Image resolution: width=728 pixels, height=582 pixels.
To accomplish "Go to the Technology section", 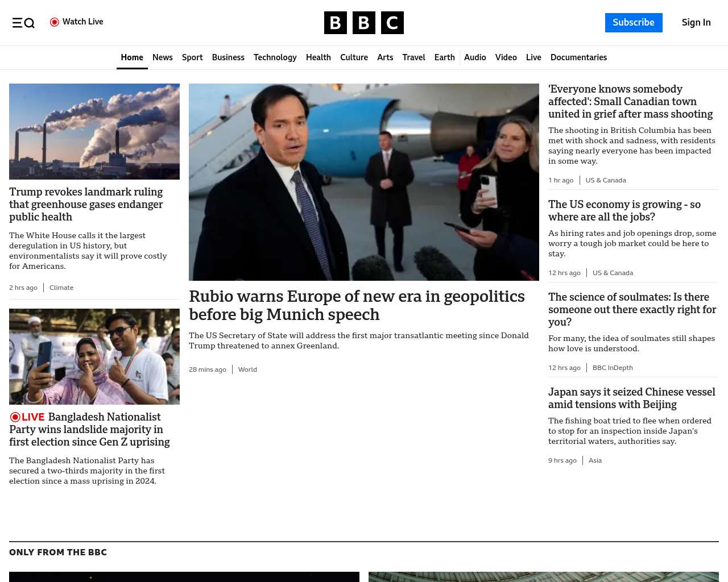I will tap(275, 57).
